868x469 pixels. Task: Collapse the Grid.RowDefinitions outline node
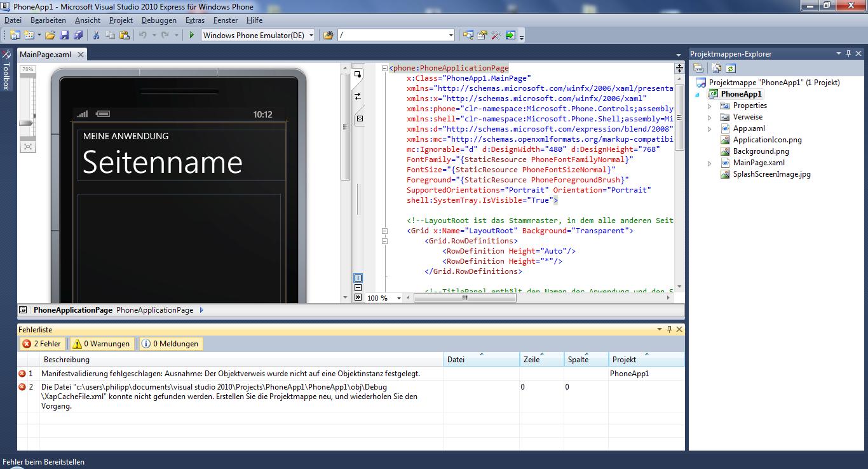(x=384, y=241)
